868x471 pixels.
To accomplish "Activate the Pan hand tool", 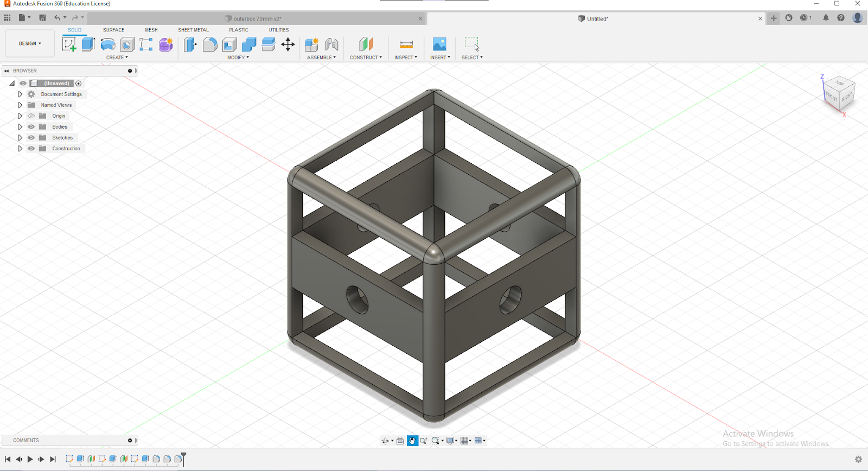I will [412, 441].
